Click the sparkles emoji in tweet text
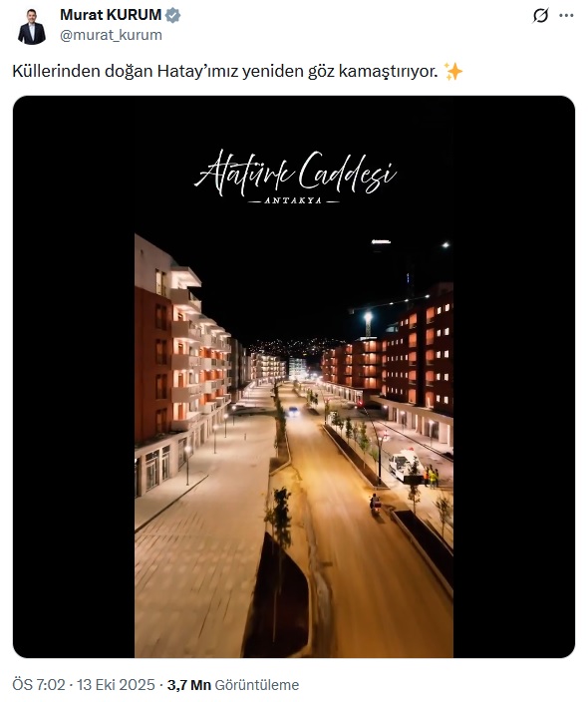This screenshot has width=588, height=702. click(452, 71)
